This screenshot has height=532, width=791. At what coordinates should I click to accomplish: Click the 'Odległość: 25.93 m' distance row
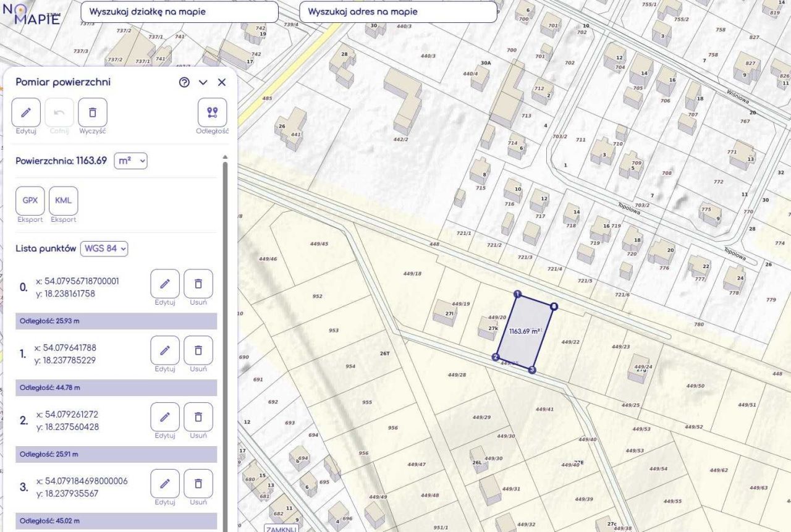(116, 321)
